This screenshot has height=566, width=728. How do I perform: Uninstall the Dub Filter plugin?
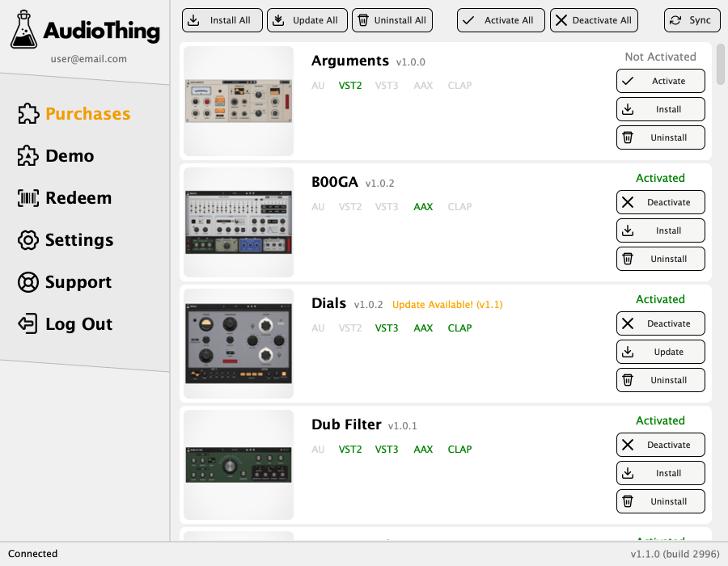click(660, 501)
